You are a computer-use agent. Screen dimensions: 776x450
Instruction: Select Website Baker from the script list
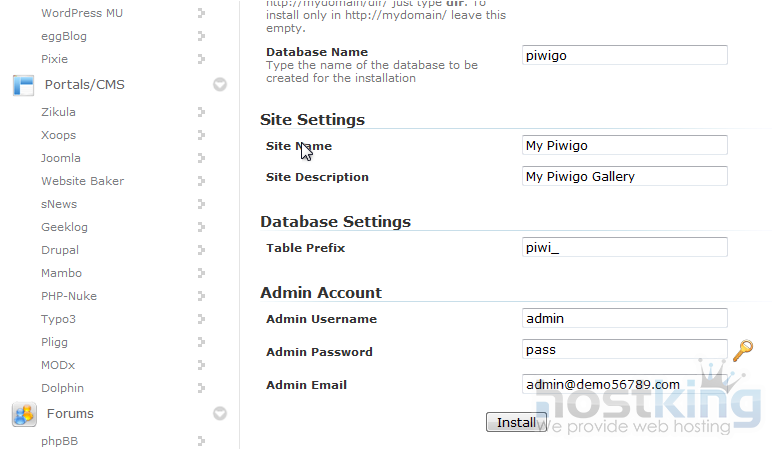[x=82, y=181]
